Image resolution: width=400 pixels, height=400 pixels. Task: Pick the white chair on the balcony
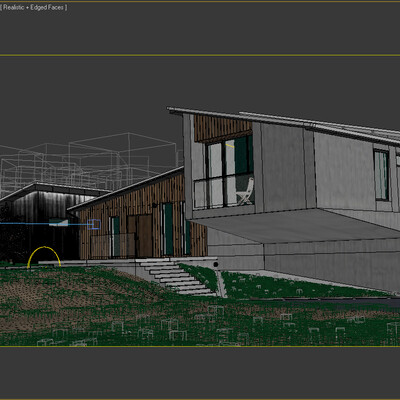click(246, 191)
